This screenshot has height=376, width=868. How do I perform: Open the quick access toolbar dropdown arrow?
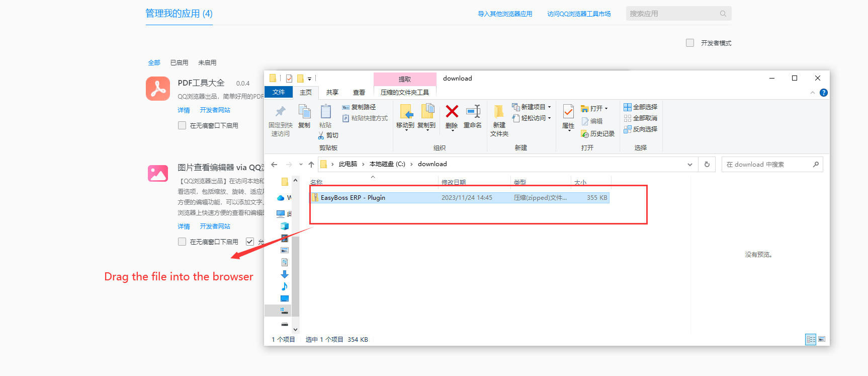click(x=309, y=79)
